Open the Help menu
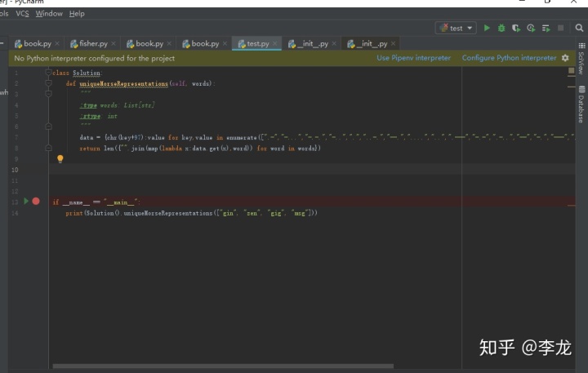 tap(77, 14)
